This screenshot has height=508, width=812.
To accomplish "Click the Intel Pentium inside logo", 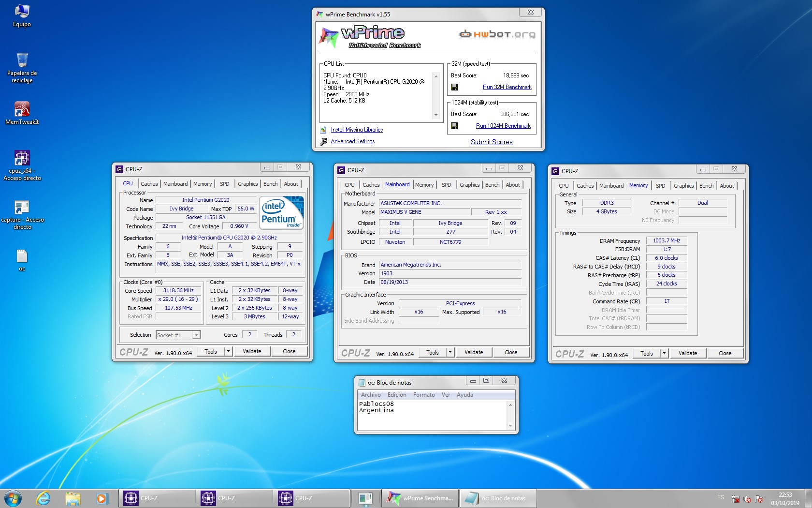I will pyautogui.click(x=282, y=212).
